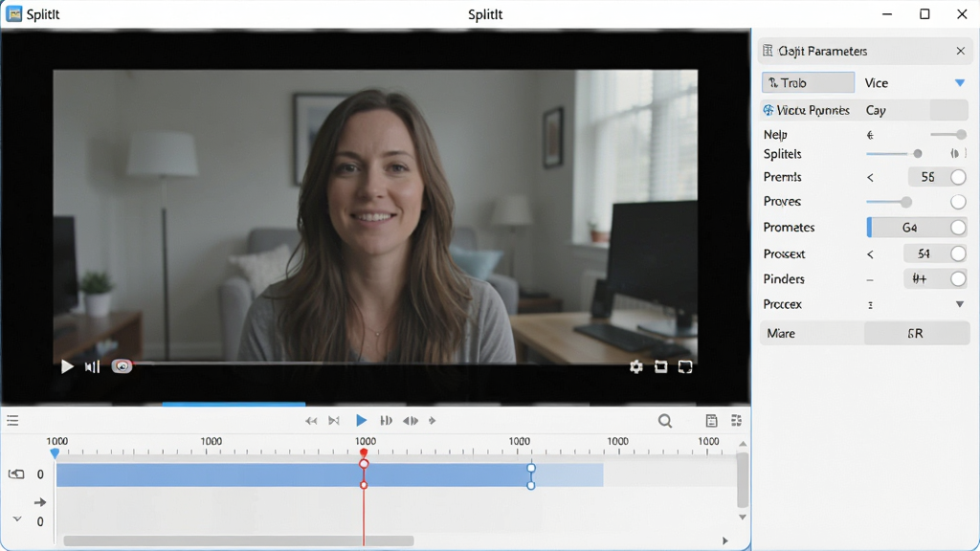Click the document icon right of the magnifier
Viewport: 980px width, 551px height.
(x=711, y=421)
